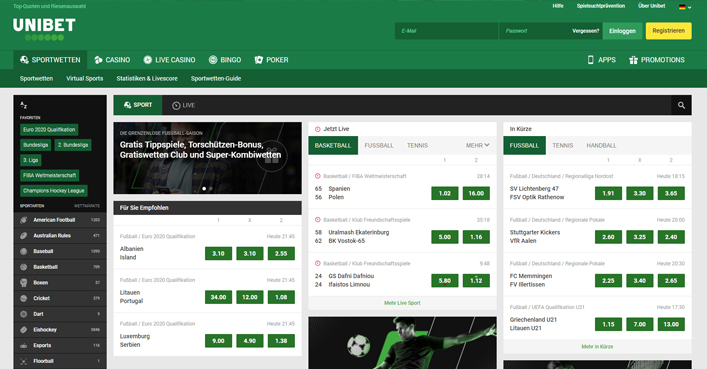
Task: Click the gift Promotions icon
Action: [633, 60]
